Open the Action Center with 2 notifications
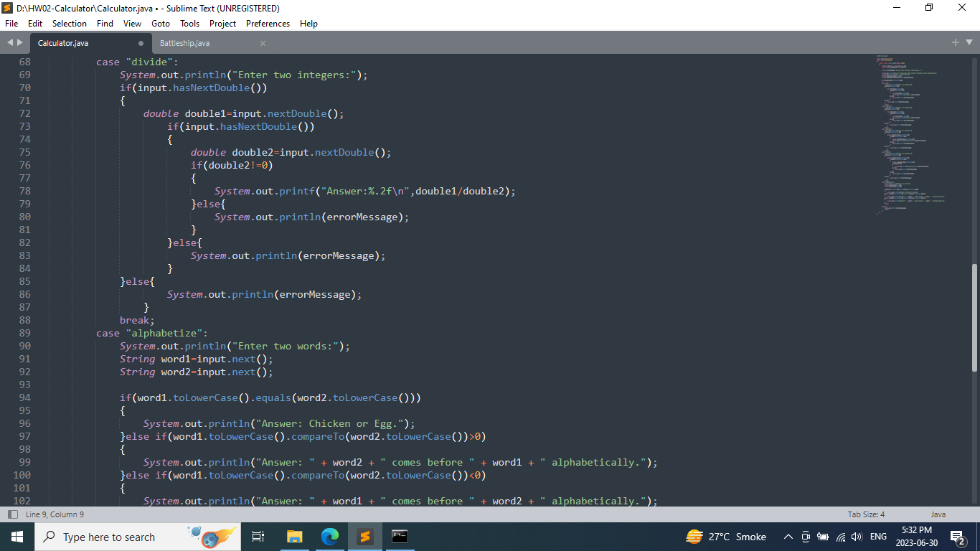This screenshot has width=980, height=551. (956, 537)
